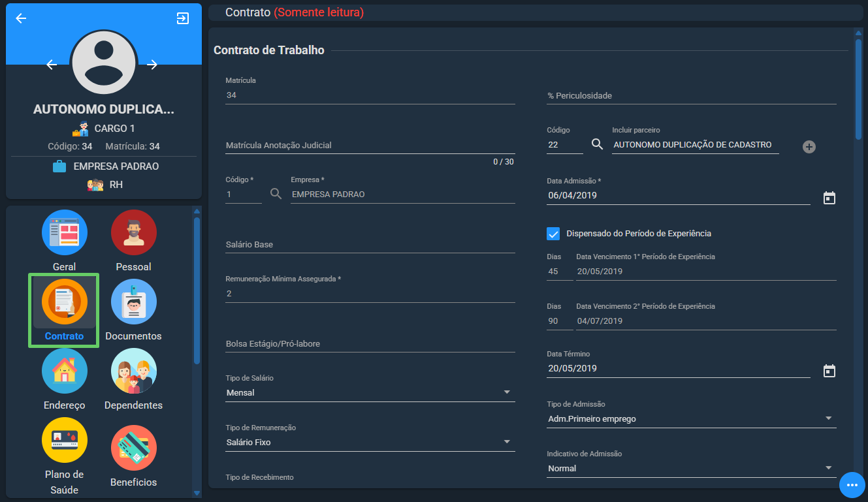Click the Matrícula Anotação Judicial field
Viewport: 868px width, 502px height.
(370, 145)
